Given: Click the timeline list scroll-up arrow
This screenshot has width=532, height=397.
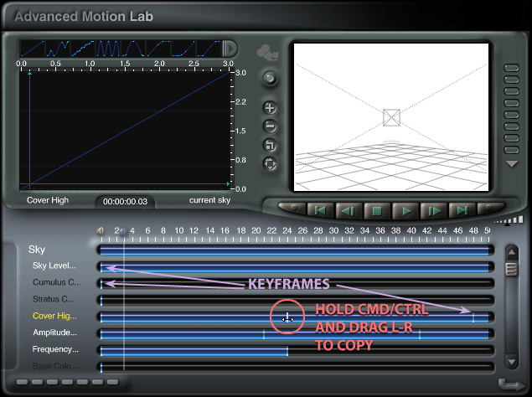Looking at the screenshot, I should (x=512, y=252).
